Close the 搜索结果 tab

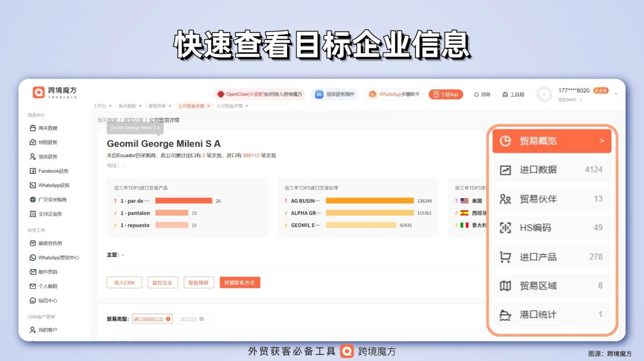click(x=170, y=106)
